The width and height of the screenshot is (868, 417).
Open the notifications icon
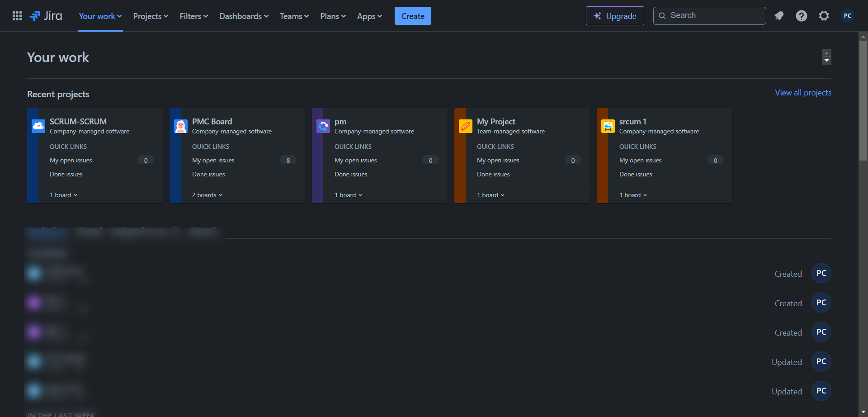(778, 16)
